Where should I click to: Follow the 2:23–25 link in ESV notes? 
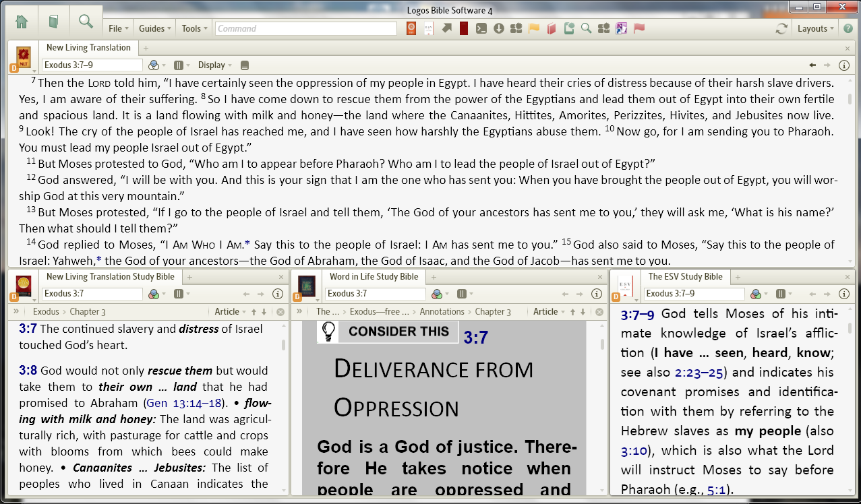pos(703,372)
